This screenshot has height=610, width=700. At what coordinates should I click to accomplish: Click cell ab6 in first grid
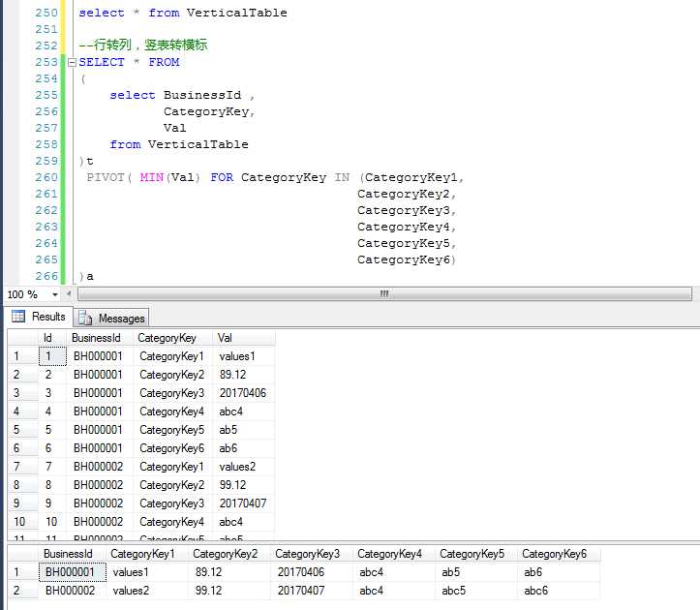tap(244, 448)
